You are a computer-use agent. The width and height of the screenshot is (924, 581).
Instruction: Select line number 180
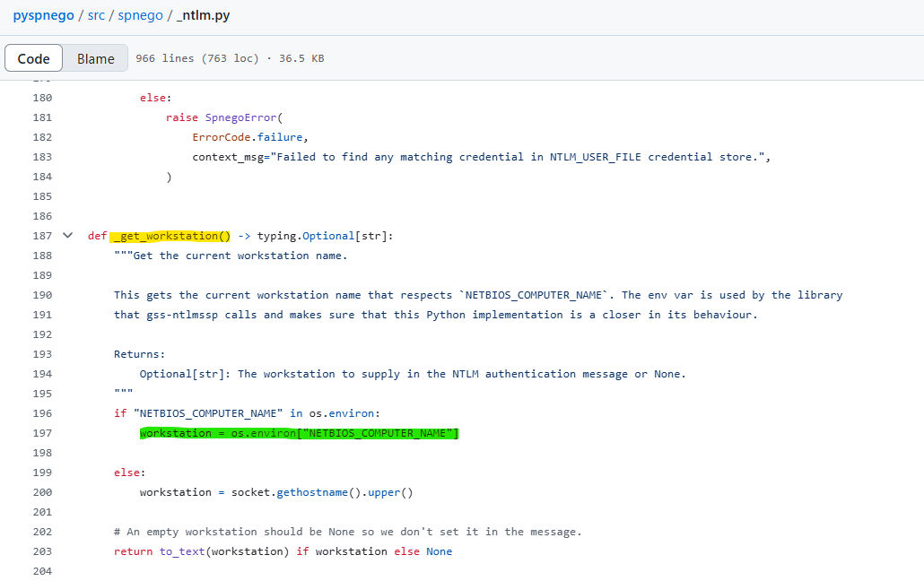(41, 98)
